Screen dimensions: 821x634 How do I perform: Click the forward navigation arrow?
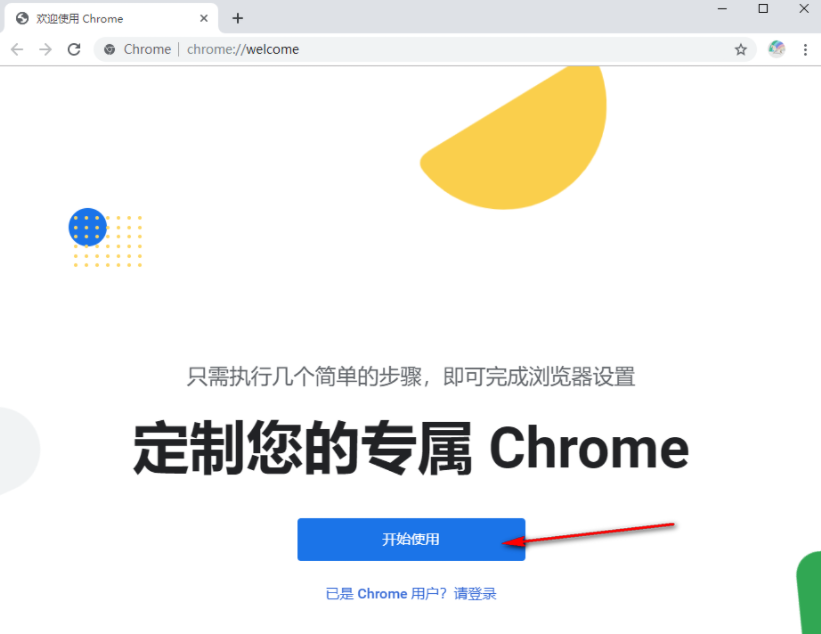coord(46,49)
